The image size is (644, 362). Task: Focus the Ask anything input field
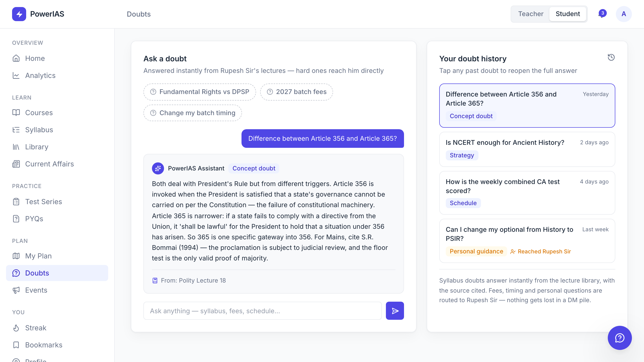[x=262, y=311]
